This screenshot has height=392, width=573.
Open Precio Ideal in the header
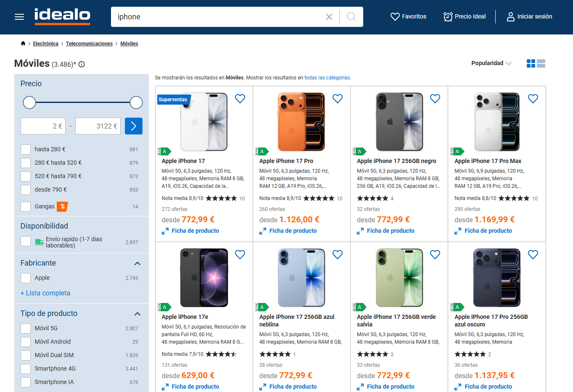coord(465,17)
